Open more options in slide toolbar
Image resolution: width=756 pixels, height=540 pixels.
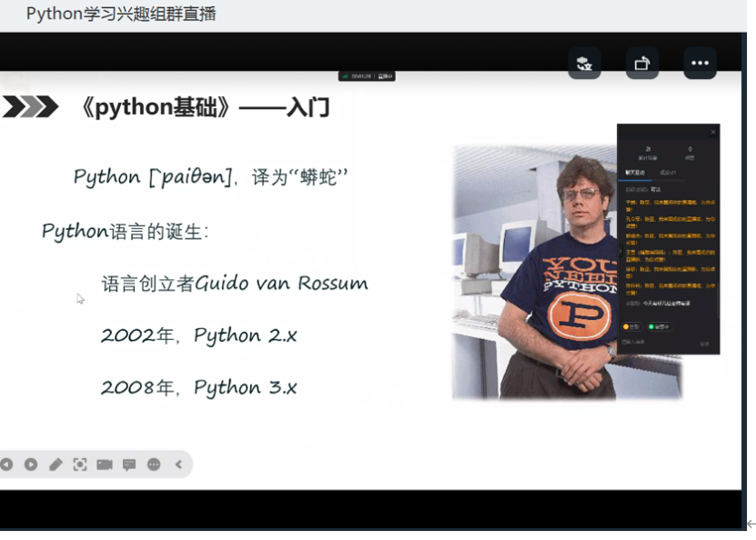click(x=154, y=465)
